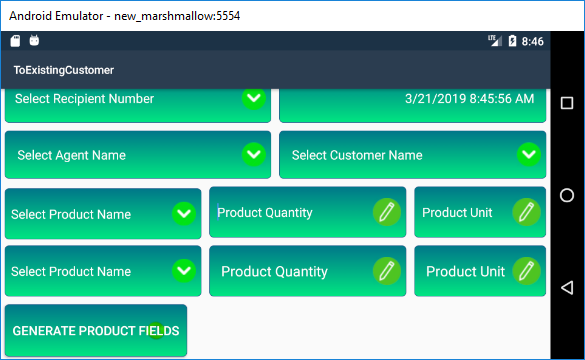Tap chevron icon of first Select Product Name
The image size is (585, 360).
tap(184, 214)
